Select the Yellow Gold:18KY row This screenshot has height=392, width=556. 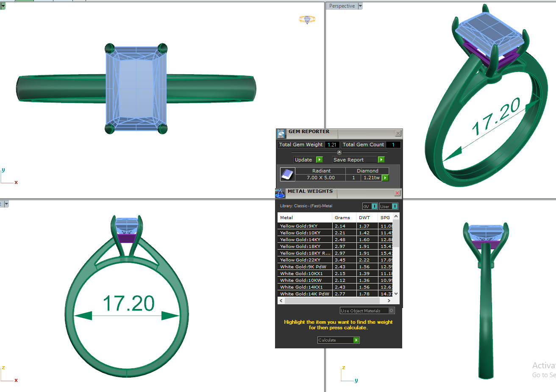[335, 246]
